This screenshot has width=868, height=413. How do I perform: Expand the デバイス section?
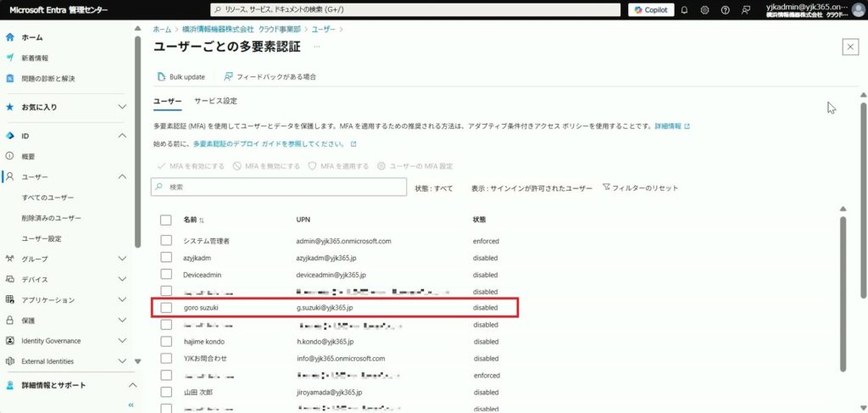(123, 279)
